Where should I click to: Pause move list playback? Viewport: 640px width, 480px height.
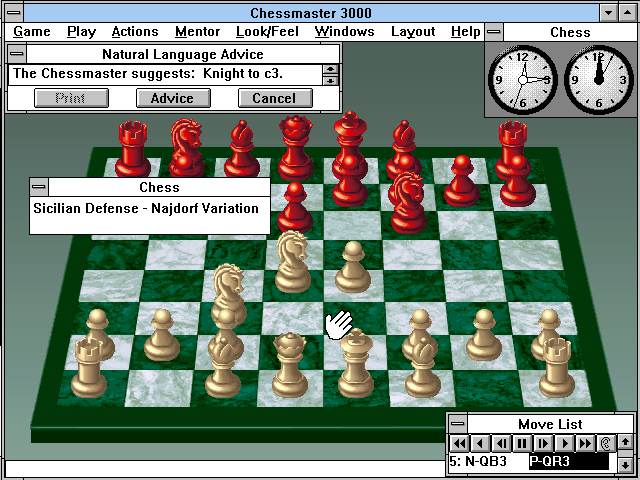[x=522, y=443]
